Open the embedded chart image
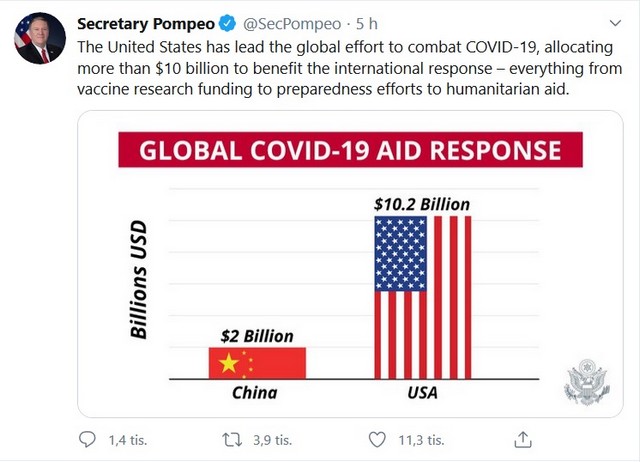Viewport: 640px width, 462px height. coord(350,264)
